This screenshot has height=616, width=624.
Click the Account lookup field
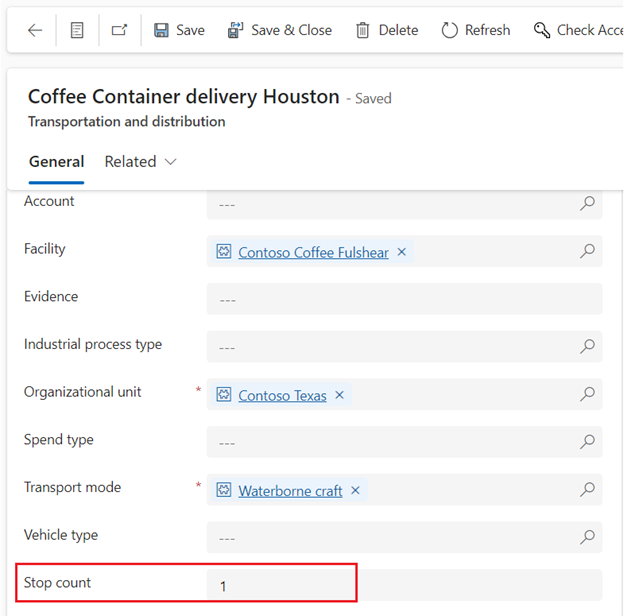coord(404,204)
